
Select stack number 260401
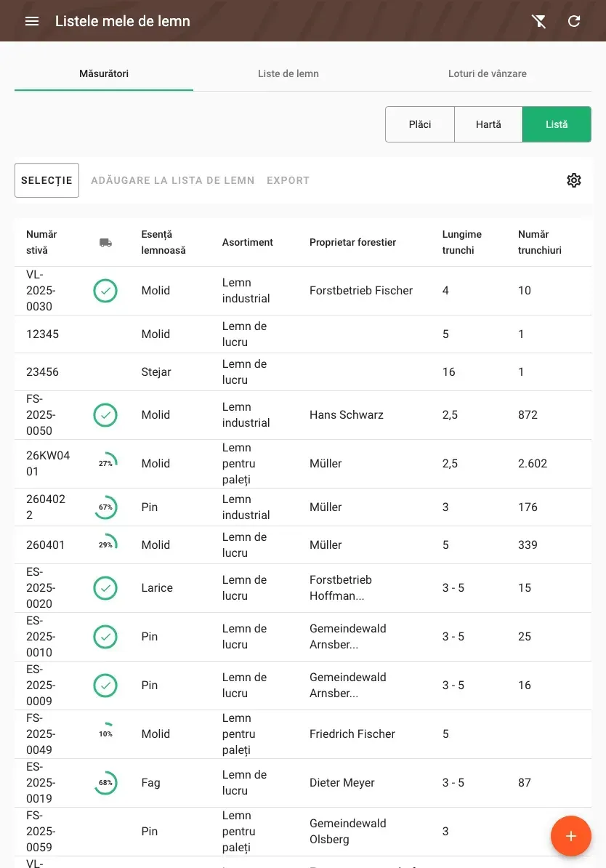45,544
